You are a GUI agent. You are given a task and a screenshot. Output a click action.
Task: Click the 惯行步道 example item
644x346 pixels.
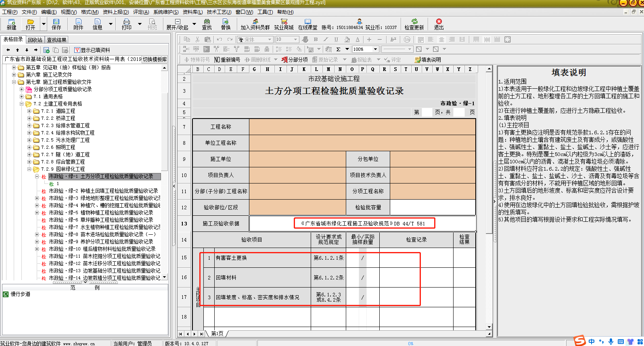17,294
